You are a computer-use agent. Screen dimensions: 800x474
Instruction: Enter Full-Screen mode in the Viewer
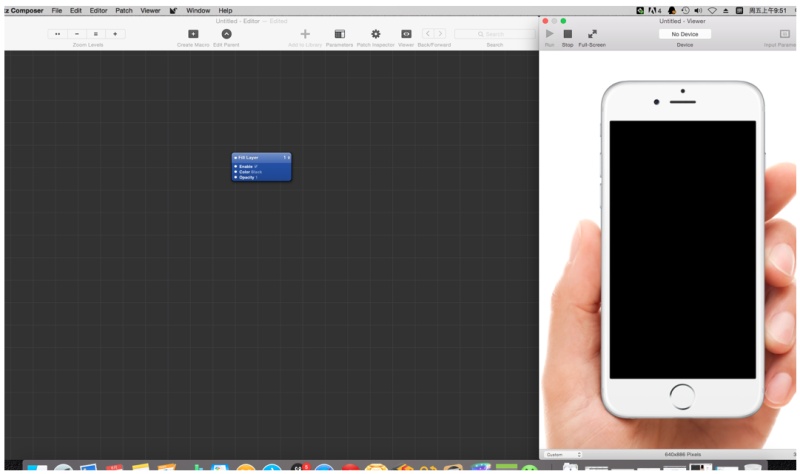pyautogui.click(x=592, y=34)
